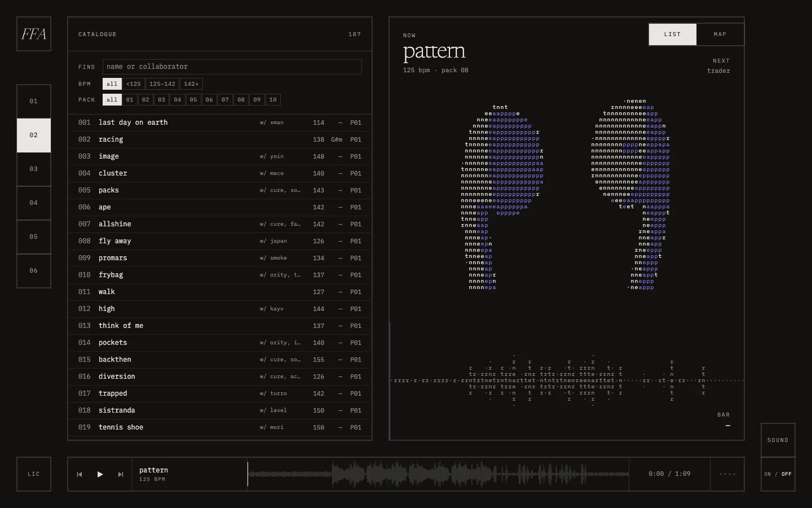Screen dimensions: 812x508
Task: Click the FFA logo
Action: (34, 34)
